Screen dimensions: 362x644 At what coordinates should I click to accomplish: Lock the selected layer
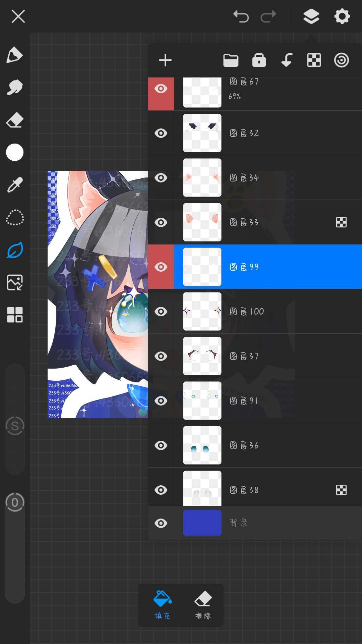(x=259, y=60)
